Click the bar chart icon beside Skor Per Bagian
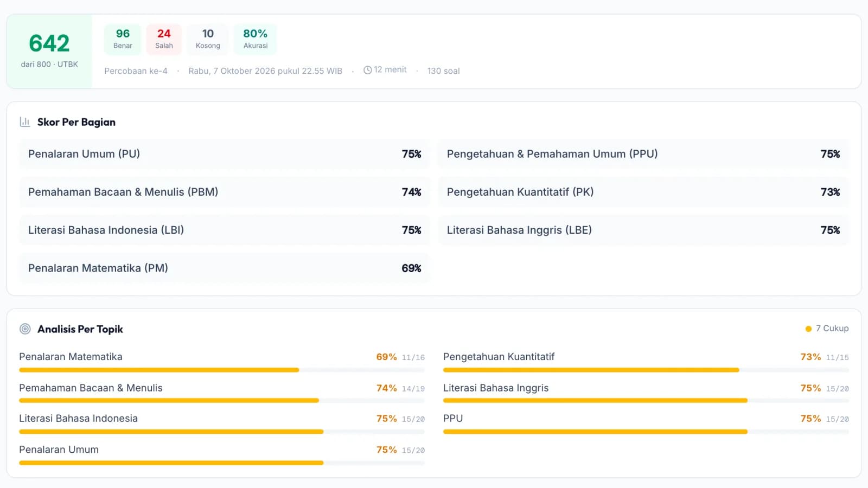The height and width of the screenshot is (488, 868). [25, 122]
